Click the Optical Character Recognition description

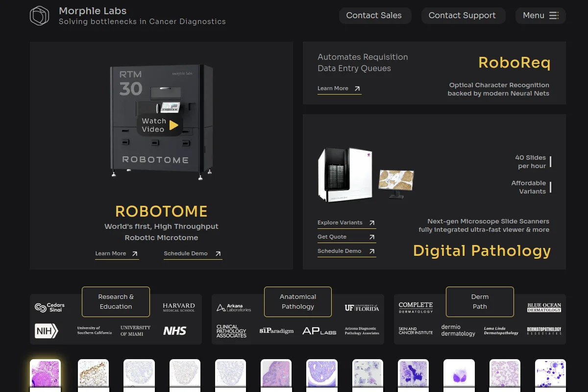[x=498, y=89]
